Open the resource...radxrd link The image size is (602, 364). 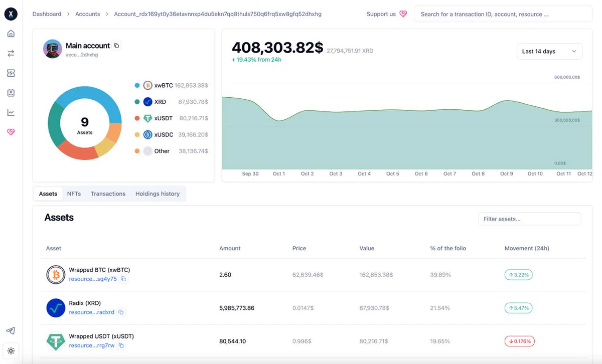pos(92,312)
